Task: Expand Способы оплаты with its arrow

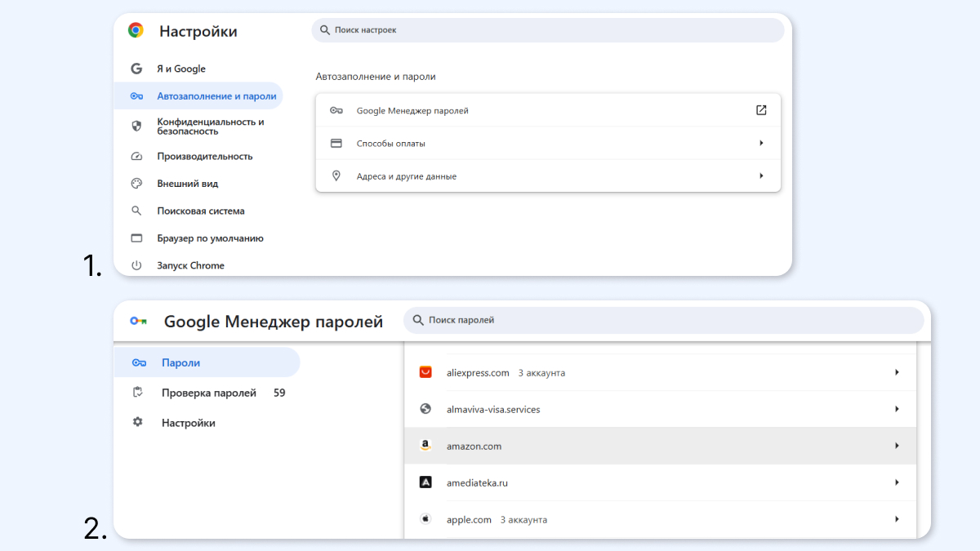Action: click(761, 143)
